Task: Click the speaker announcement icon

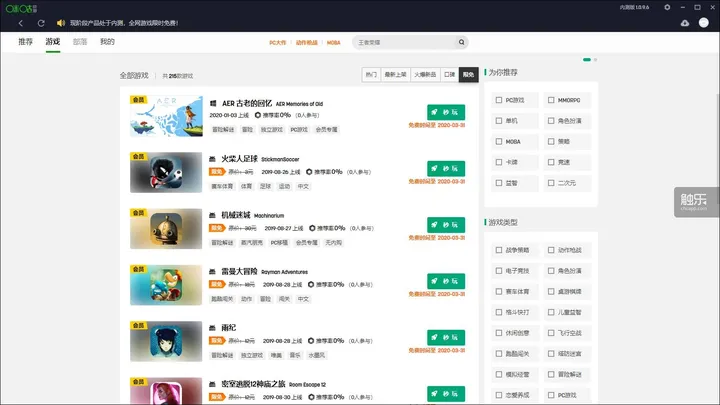Action: tap(61, 23)
